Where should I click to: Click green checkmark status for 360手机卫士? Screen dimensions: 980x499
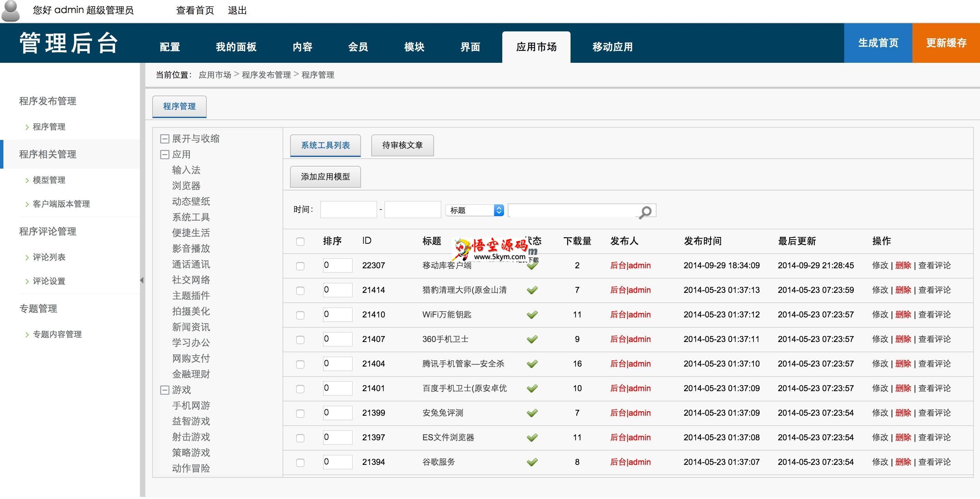pos(532,339)
